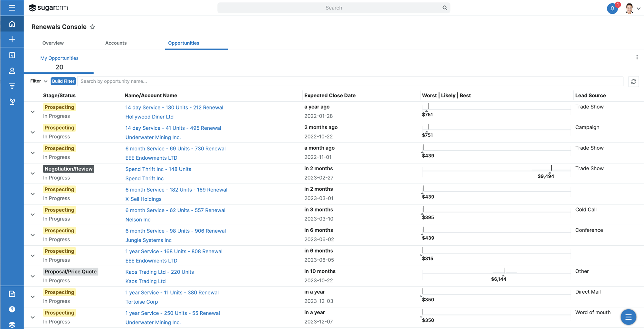Viewport: 644px width, 329px height.
Task: Favorite Renewals Console with the star
Action: coord(92,27)
